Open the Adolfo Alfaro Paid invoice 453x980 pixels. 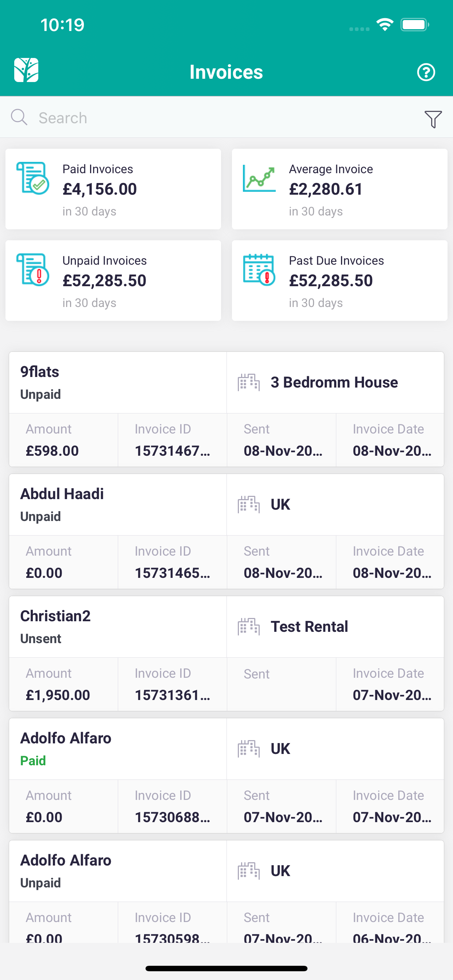[x=226, y=776]
